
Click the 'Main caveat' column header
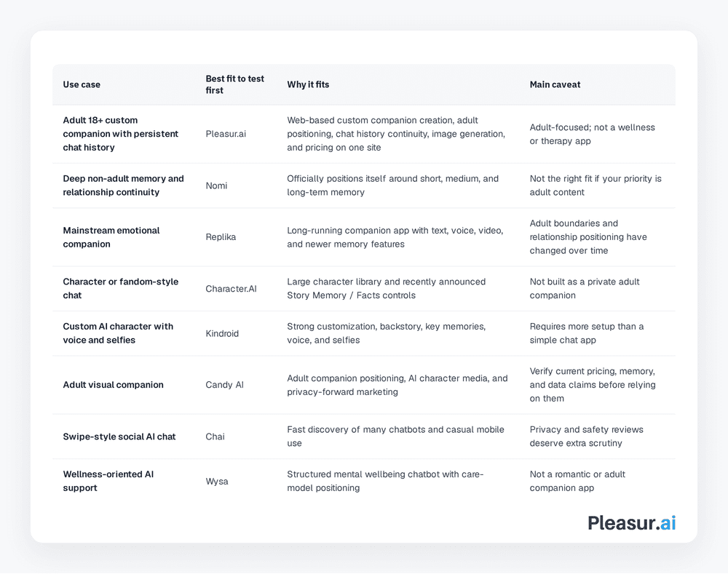555,84
